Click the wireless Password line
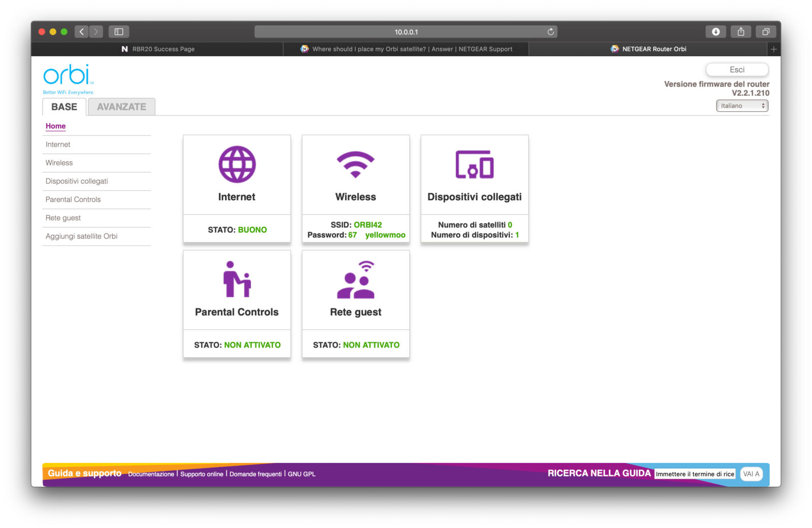The height and width of the screenshot is (528, 812). (x=356, y=235)
